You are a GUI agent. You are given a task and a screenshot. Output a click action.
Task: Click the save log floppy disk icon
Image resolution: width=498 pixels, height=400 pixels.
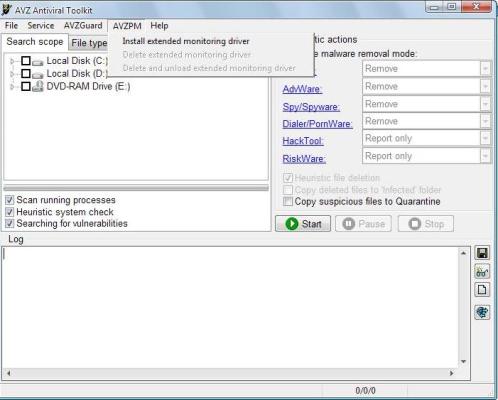pos(482,253)
